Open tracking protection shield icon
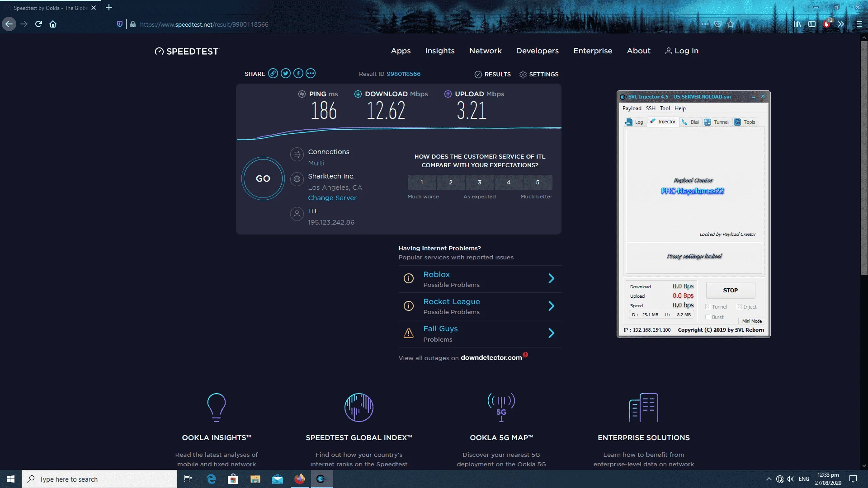Screen dimensions: 868x488 (120, 24)
